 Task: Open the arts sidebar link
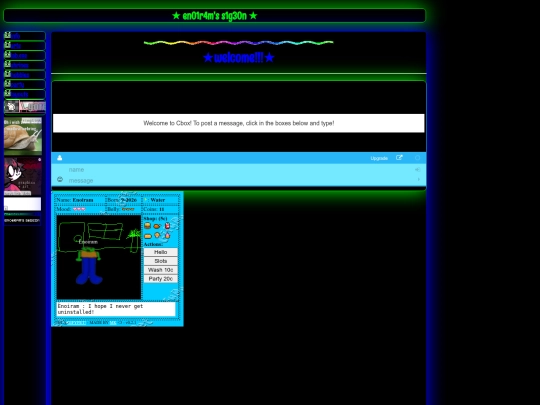click(24, 45)
